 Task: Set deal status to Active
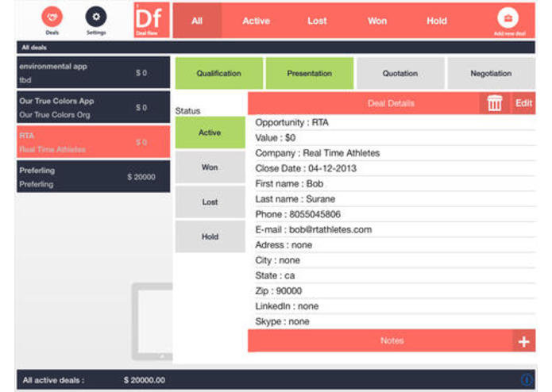(x=210, y=133)
